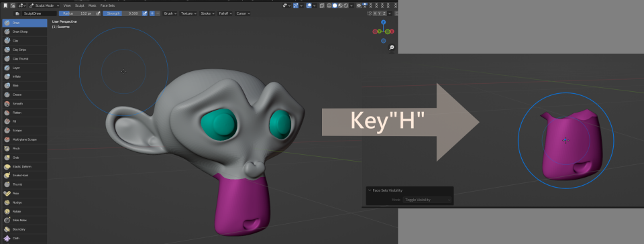Viewport: 644px width, 244px height.
Task: Open the shading options dropdown arrow
Action: pos(352,6)
